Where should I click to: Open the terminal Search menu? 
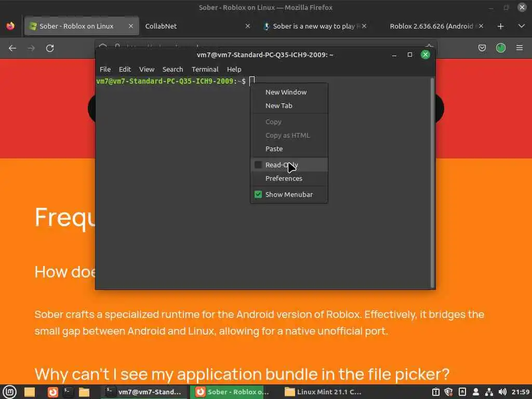point(172,69)
